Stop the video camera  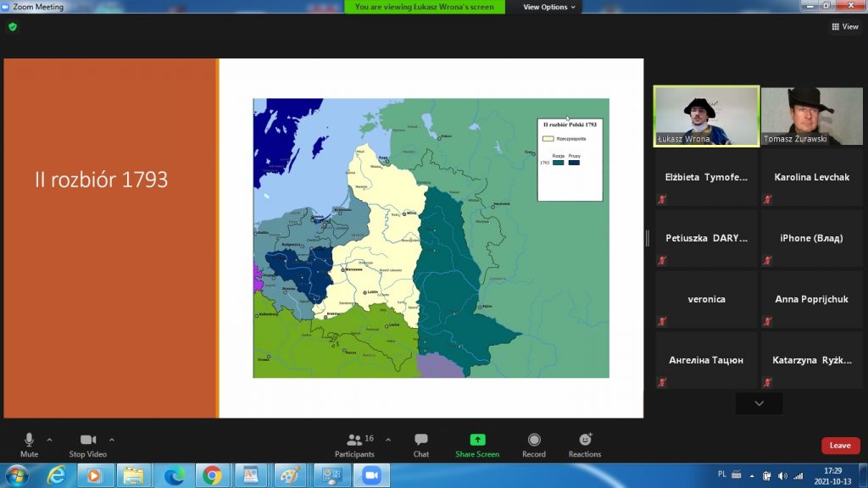pos(88,443)
